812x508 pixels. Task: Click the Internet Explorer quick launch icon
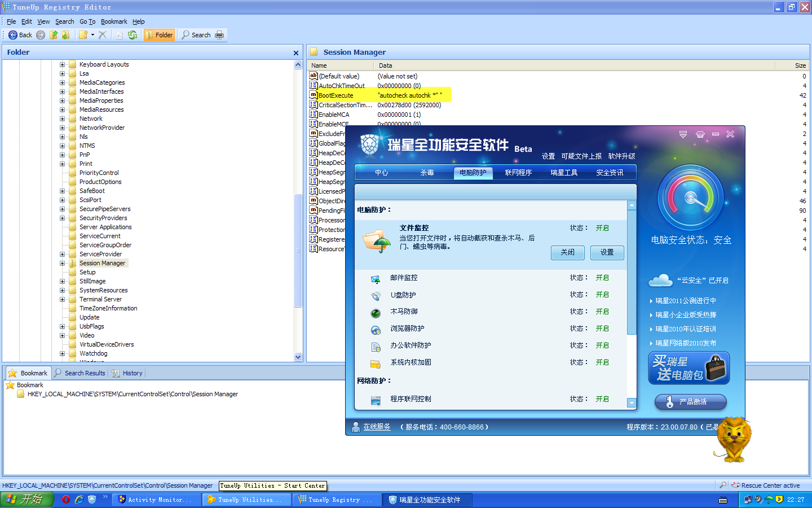[x=79, y=500]
